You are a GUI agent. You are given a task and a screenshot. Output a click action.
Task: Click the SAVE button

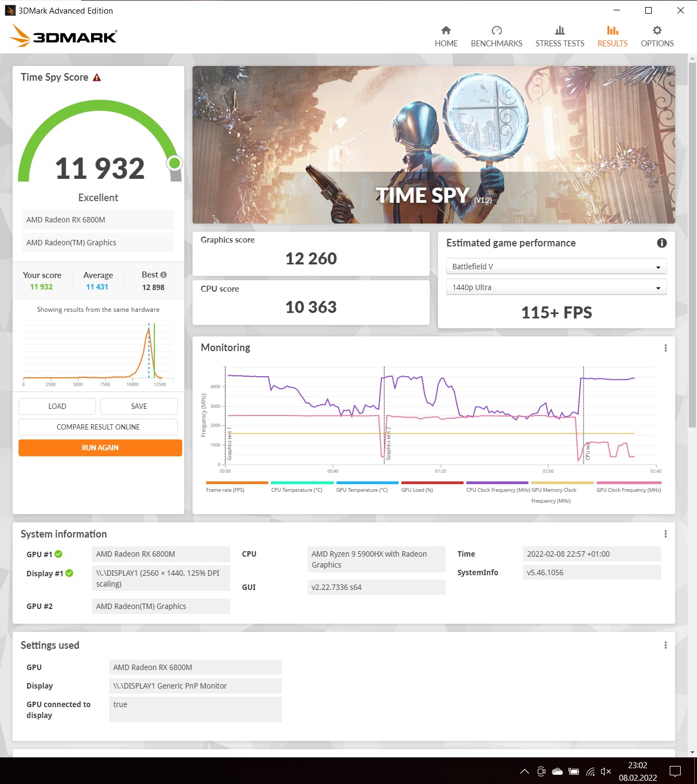(139, 406)
